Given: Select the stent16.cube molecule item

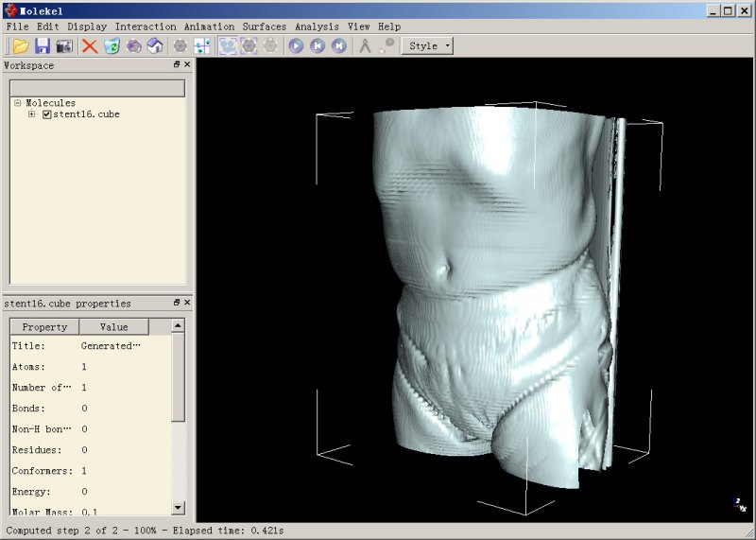Looking at the screenshot, I should coord(86,114).
